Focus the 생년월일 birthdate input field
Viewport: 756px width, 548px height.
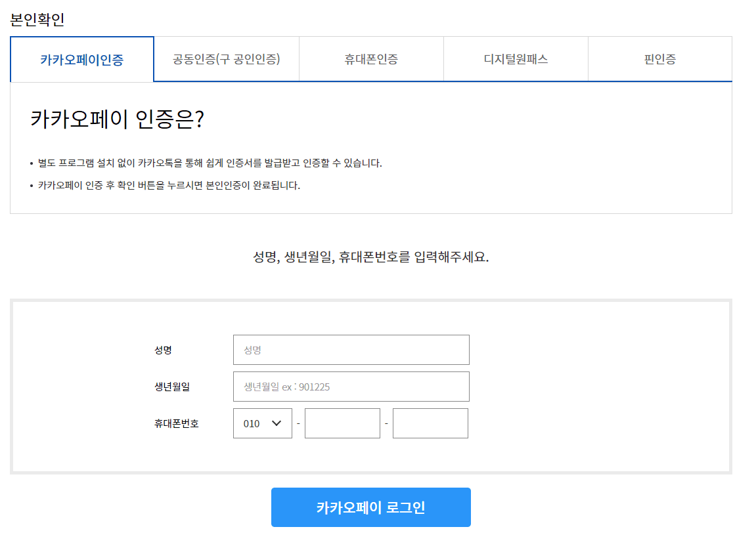[x=351, y=387]
